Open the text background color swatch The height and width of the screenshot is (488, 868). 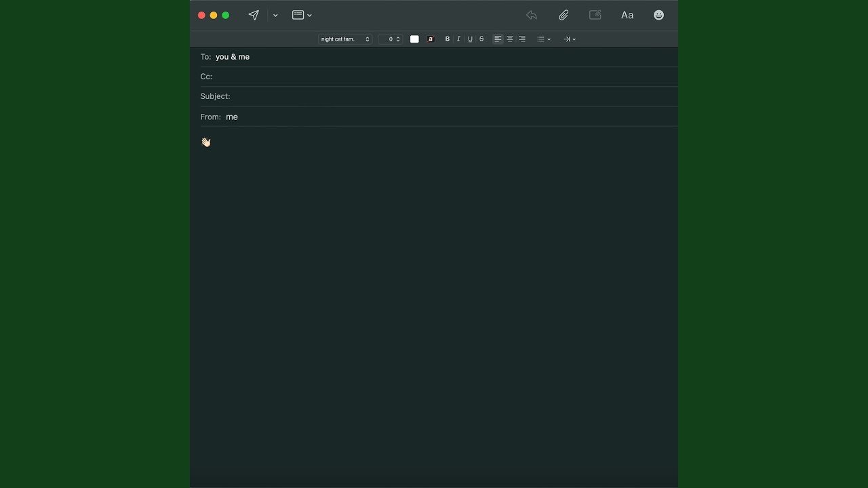click(431, 39)
